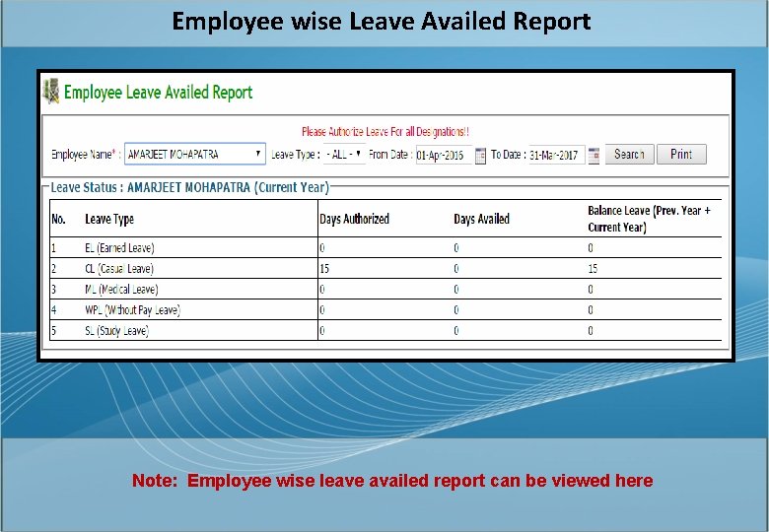Select the EL (Earned Leave) row text
The height and width of the screenshot is (532, 769).
pyautogui.click(x=119, y=248)
